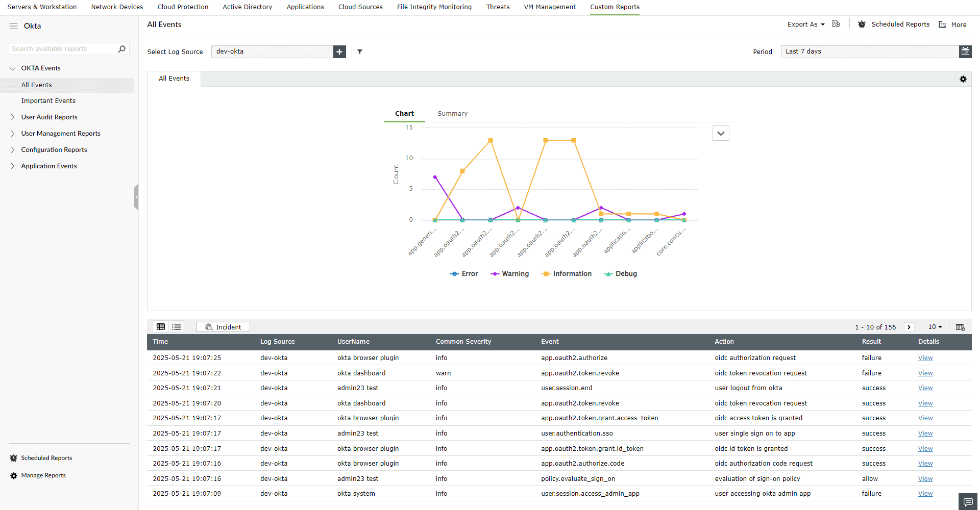Switch to list view icon
Image resolution: width=980 pixels, height=510 pixels.
(x=177, y=327)
